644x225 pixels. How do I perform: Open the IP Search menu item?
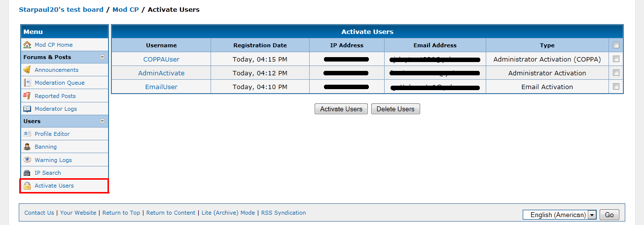click(48, 173)
